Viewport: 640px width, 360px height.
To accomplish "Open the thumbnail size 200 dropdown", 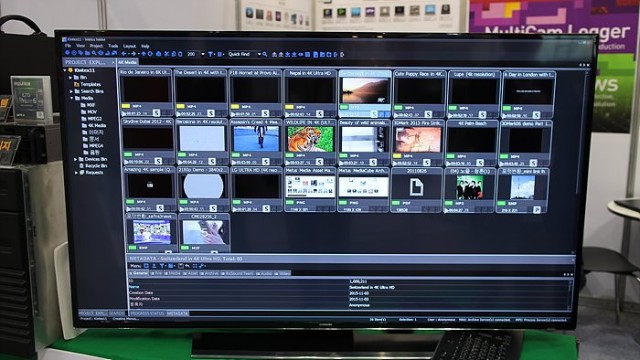I will 203,54.
